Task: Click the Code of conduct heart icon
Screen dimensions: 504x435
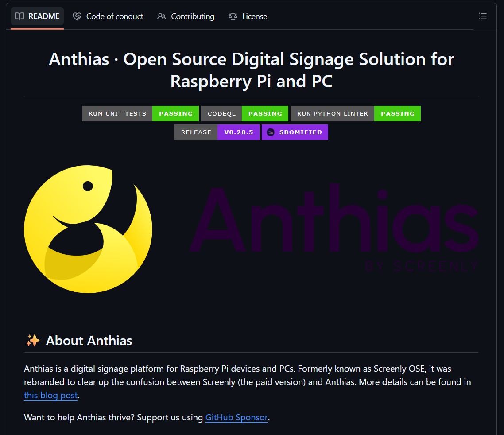Action: point(77,16)
